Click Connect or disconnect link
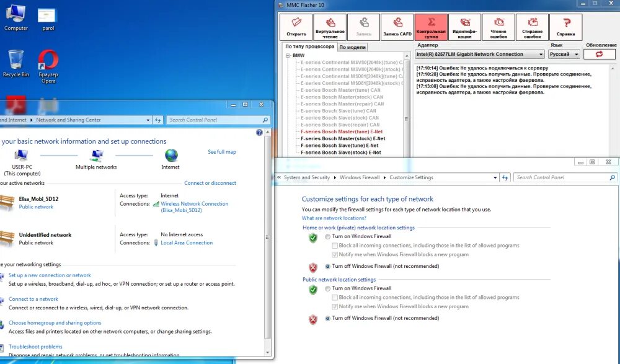This screenshot has width=620, height=364. pos(210,183)
